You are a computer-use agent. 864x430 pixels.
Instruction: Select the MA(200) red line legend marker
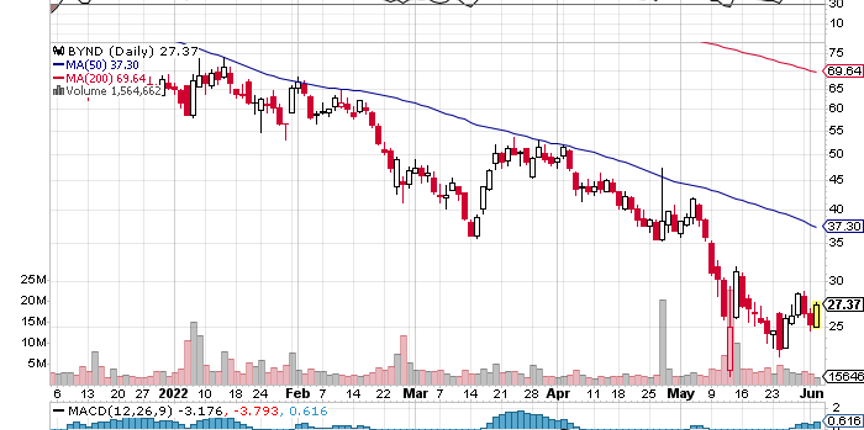tap(58, 77)
